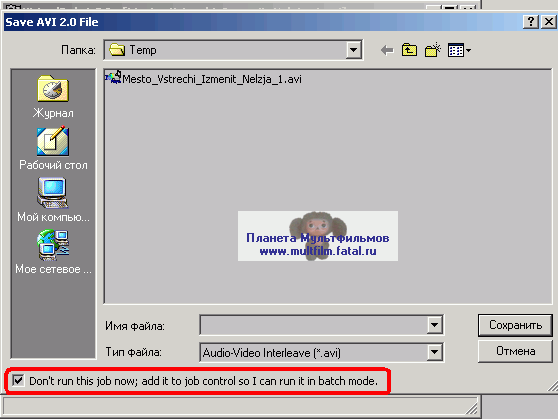Click the Audio-Video Interleave file type box
Viewport: 558px width, 419px height.
(314, 352)
